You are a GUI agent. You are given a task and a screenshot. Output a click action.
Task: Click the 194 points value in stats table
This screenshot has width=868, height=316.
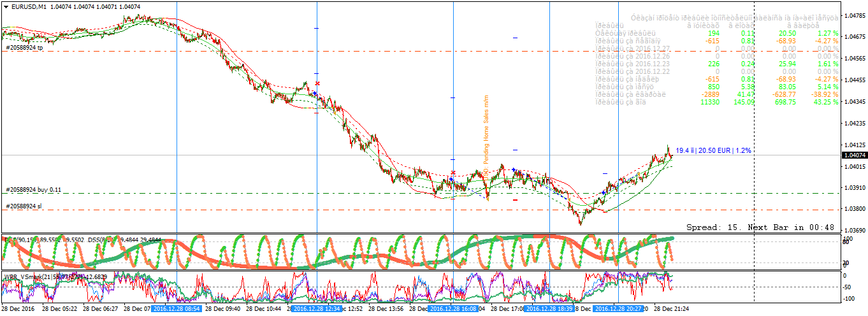(x=714, y=32)
